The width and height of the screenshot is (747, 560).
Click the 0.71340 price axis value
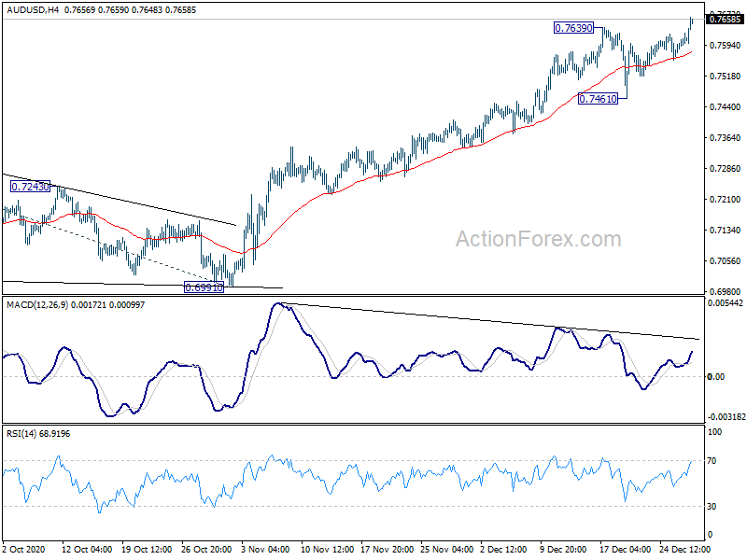pos(726,230)
